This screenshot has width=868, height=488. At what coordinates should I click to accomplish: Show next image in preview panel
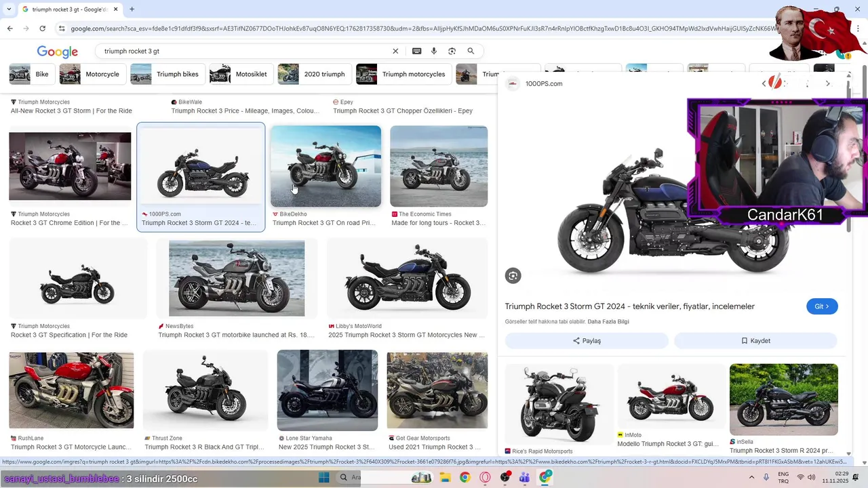[x=827, y=83]
